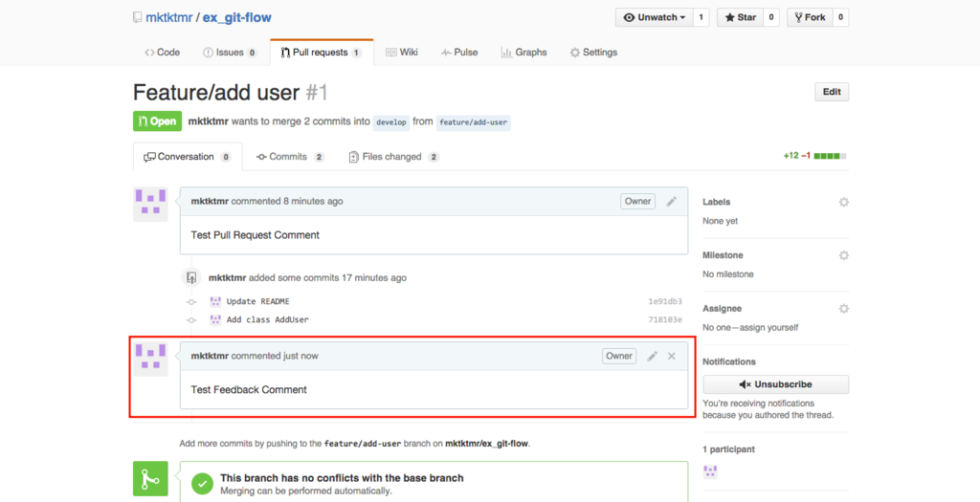
Task: Select the develop base branch label
Action: point(391,122)
